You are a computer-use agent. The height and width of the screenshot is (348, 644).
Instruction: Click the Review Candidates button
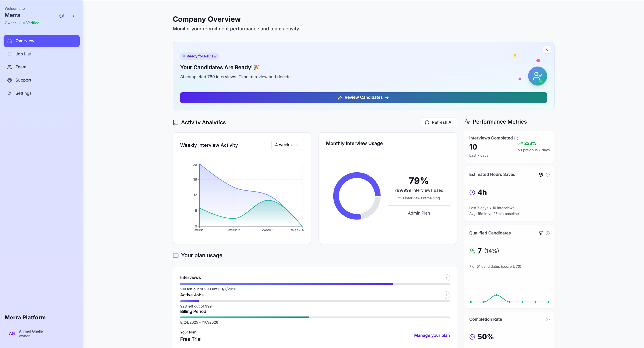[x=363, y=97]
